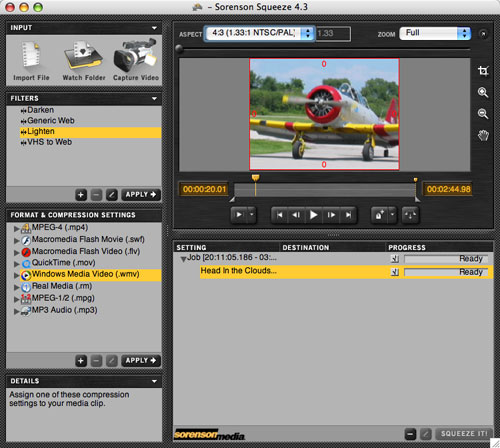Select the hand pan tool
Screen dimensions: 500x448
pyautogui.click(x=483, y=136)
